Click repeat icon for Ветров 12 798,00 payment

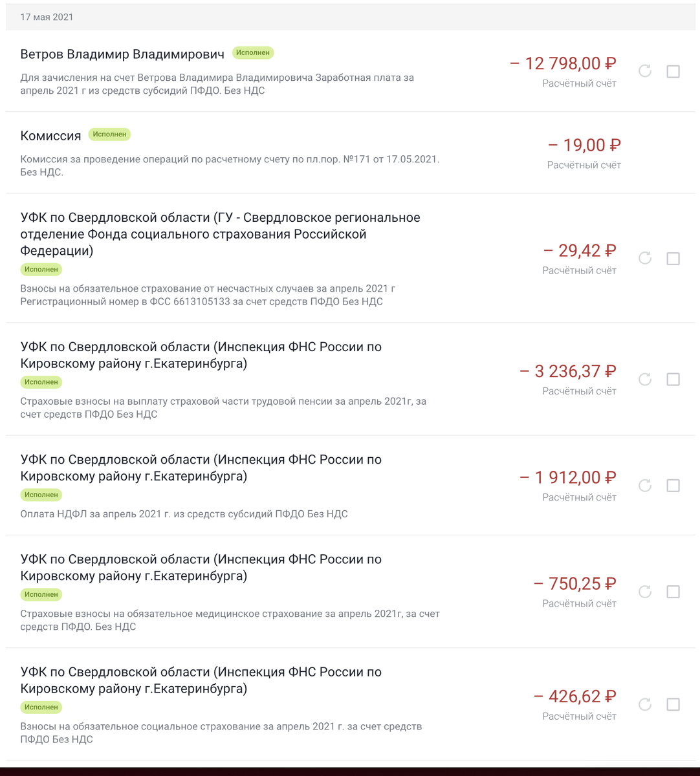pyautogui.click(x=645, y=71)
